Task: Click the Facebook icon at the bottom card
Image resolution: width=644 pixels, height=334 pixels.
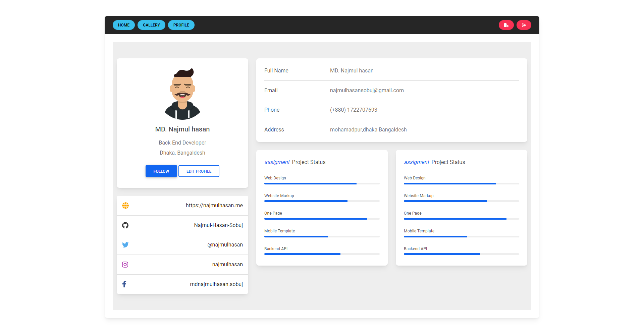Action: 124,284
